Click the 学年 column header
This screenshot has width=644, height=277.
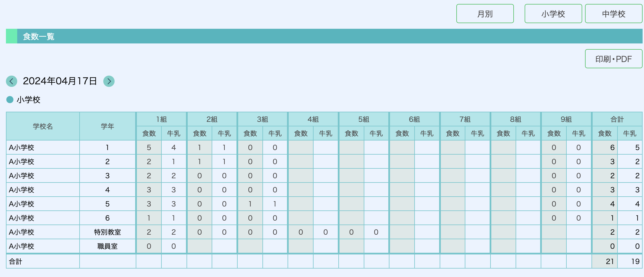coord(108,126)
